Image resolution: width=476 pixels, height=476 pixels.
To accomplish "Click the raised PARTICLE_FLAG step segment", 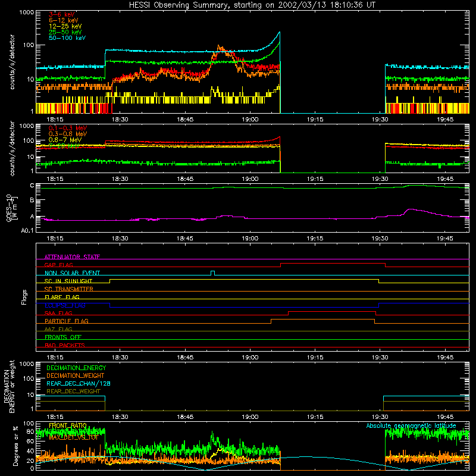I will click(322, 320).
